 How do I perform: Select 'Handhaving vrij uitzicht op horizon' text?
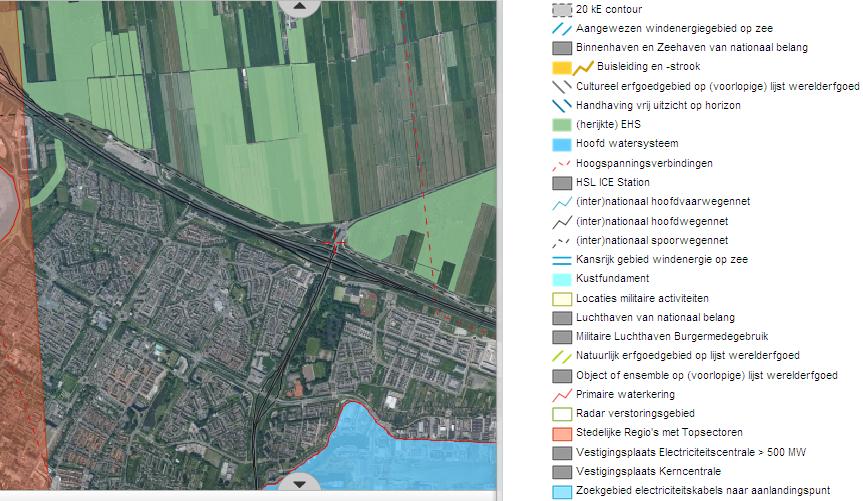click(658, 105)
